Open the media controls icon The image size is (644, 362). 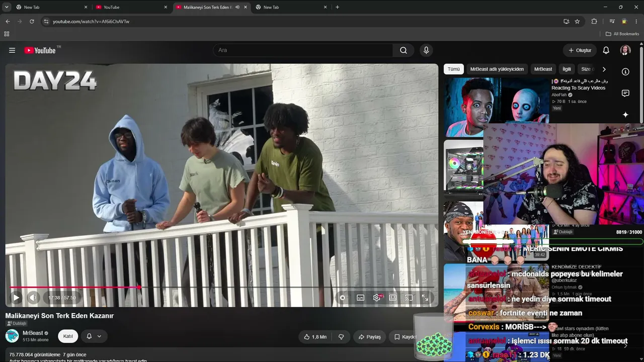[612, 22]
